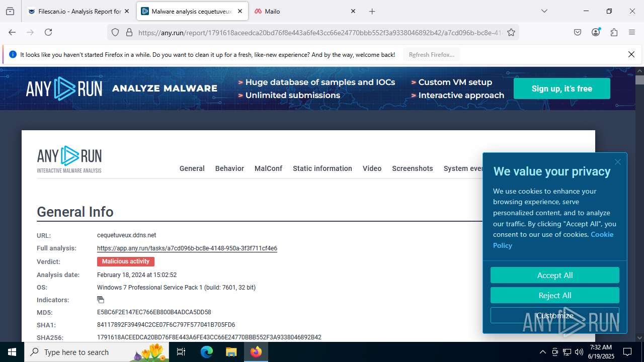Open Task View on the taskbar
Screen dimensions: 644x362
click(x=182, y=352)
